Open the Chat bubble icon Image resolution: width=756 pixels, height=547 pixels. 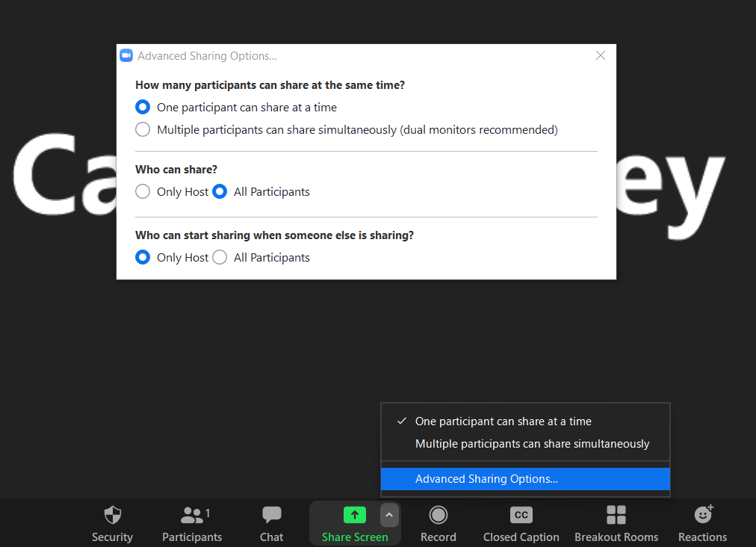coord(271,515)
